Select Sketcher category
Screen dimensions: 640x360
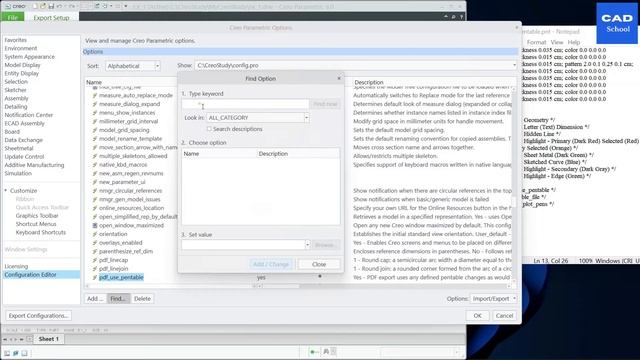(16, 90)
